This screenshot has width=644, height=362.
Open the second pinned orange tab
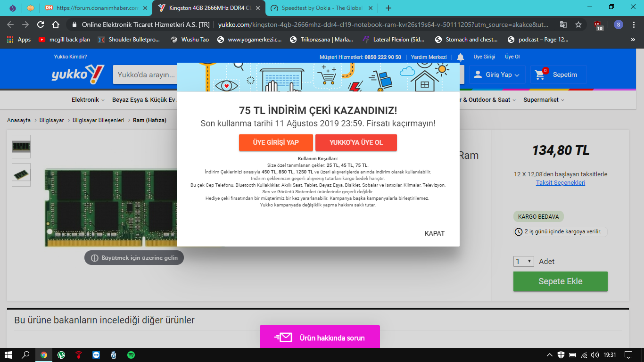pos(30,8)
